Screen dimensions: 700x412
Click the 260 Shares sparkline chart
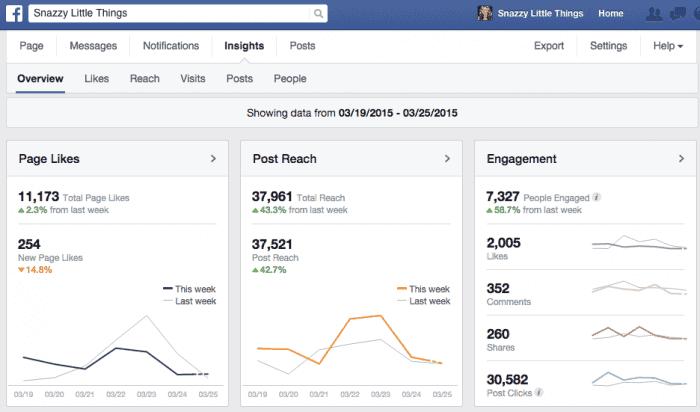pyautogui.click(x=639, y=333)
